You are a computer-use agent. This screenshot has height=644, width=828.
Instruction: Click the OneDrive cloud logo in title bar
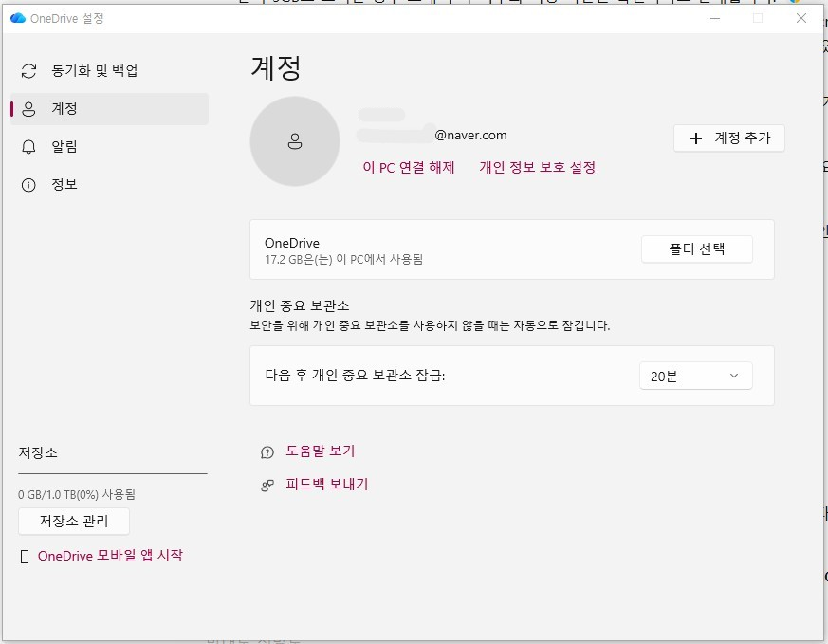18,18
